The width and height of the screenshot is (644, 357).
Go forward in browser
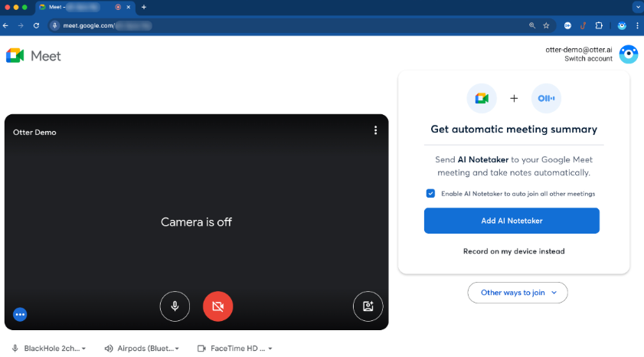[21, 25]
